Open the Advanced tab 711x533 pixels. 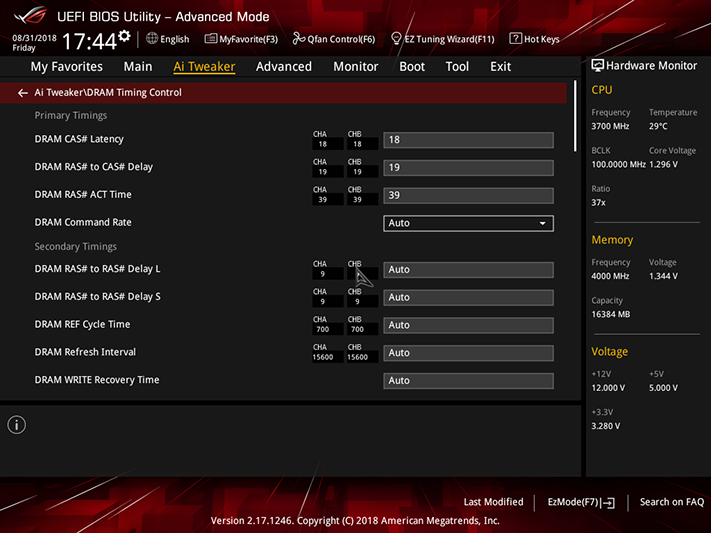coord(284,67)
